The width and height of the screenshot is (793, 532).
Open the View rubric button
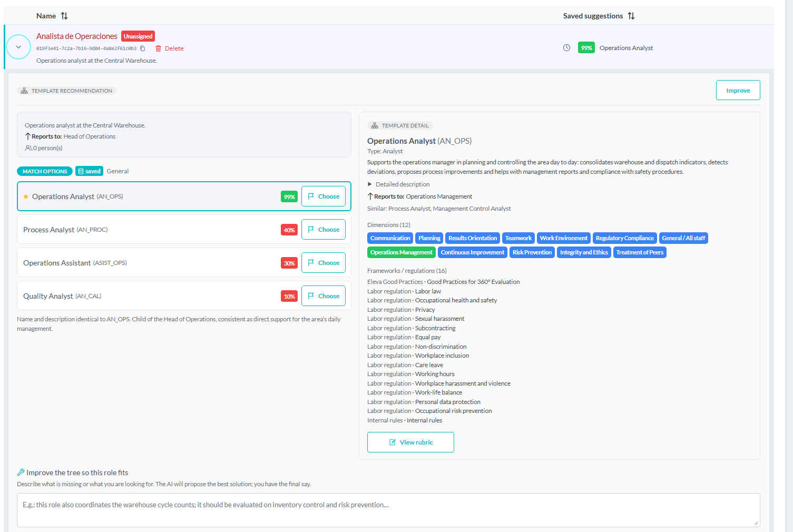tap(410, 442)
